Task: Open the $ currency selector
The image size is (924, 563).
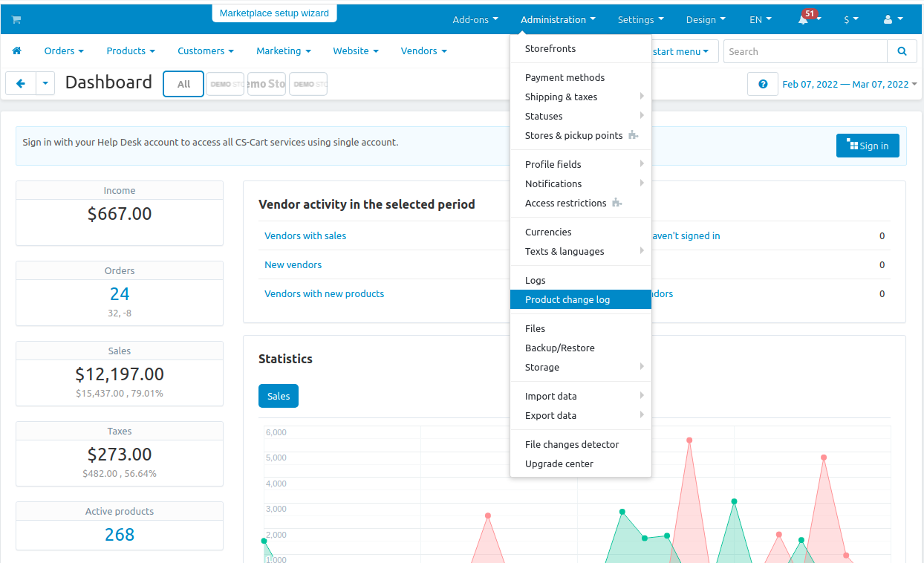Action: 851,20
